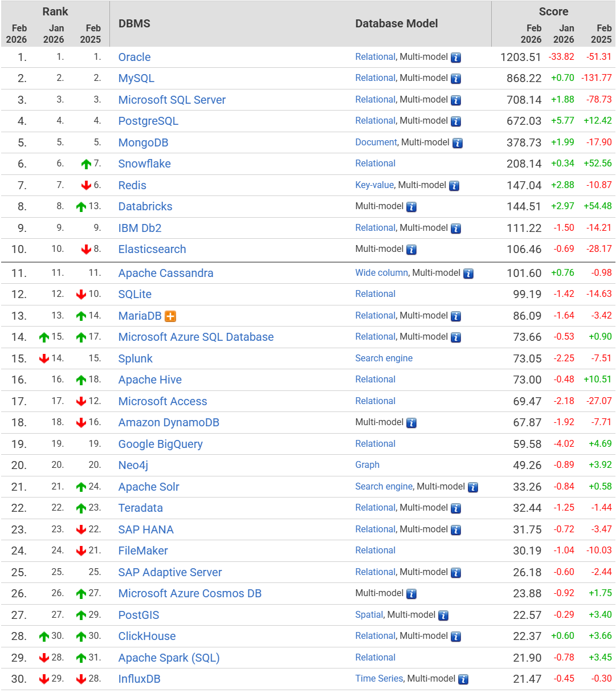
Task: Click the info icon in the Databricks row
Action: click(411, 207)
